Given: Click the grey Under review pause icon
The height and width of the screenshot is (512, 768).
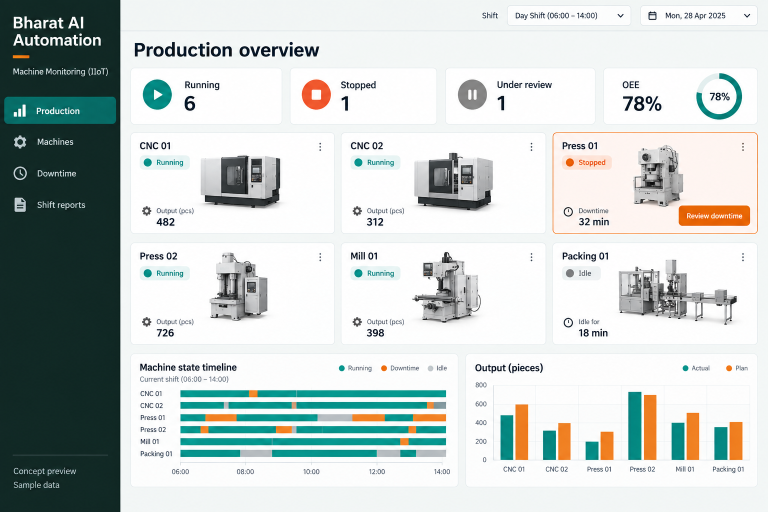Looking at the screenshot, I should pyautogui.click(x=472, y=95).
